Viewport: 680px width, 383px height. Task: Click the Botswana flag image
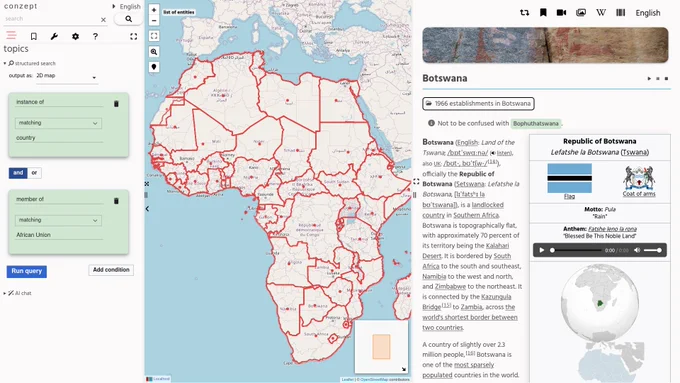pyautogui.click(x=569, y=178)
